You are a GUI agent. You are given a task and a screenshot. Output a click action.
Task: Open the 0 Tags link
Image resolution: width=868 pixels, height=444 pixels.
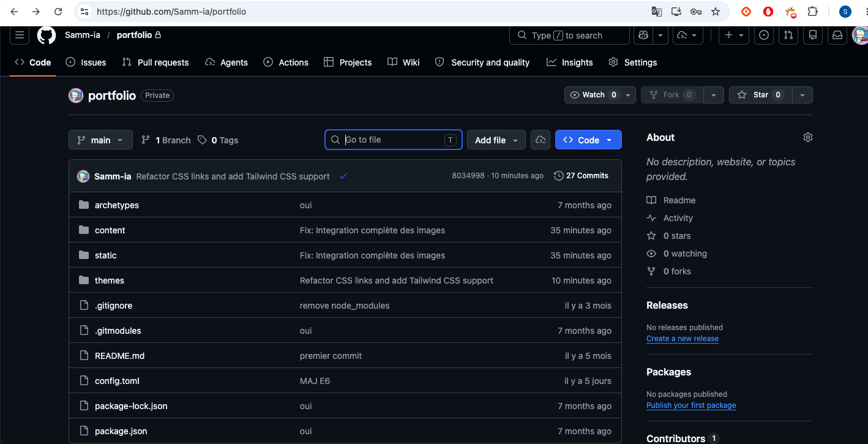[x=218, y=140]
